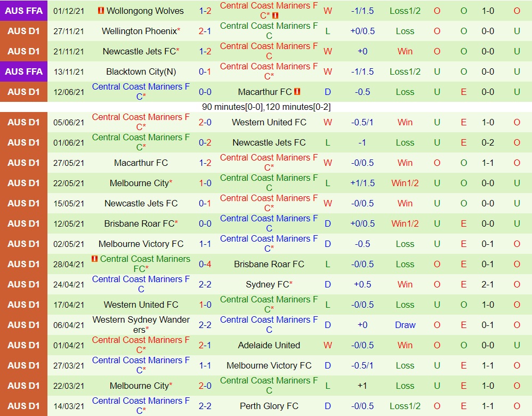This screenshot has width=532, height=416.
Task: Click the red card icon beside Wollongong Wolves
Action: click(101, 11)
